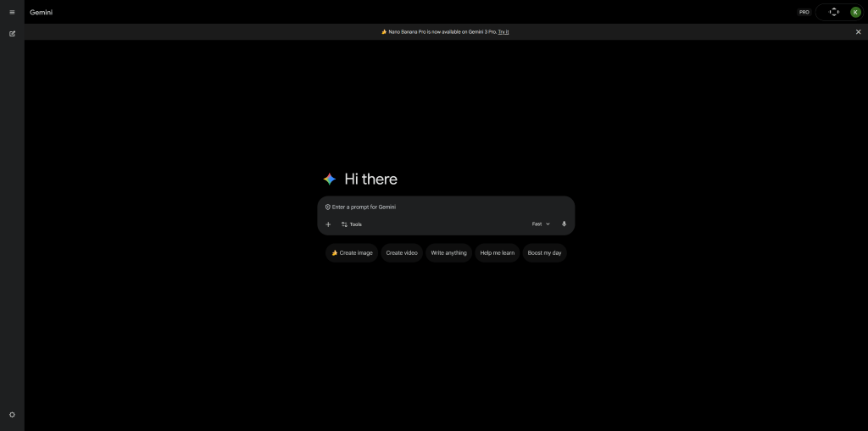Expand the Fast model dropdown

541,224
